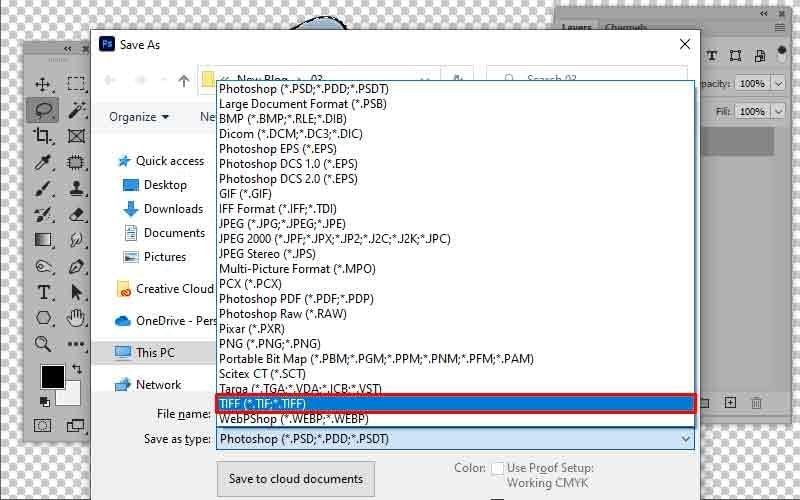
Task: Choose Scitex CT (*.SCT) format
Action: (x=456, y=373)
